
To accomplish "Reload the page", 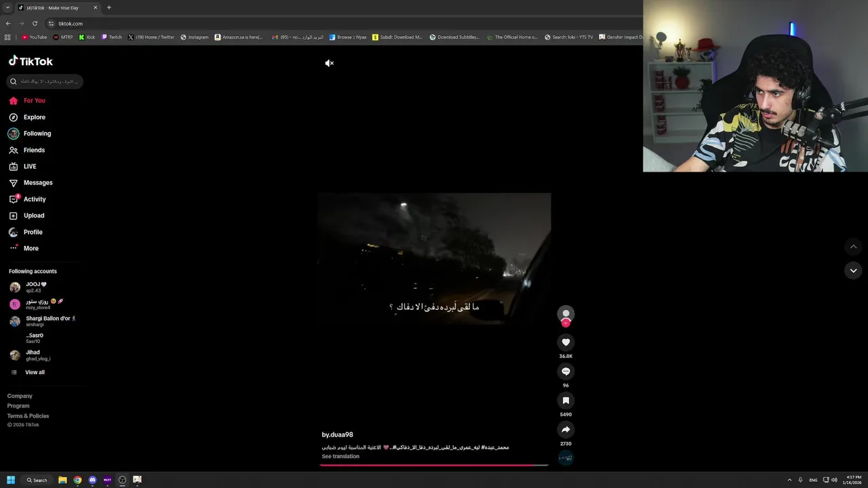I will pos(35,24).
